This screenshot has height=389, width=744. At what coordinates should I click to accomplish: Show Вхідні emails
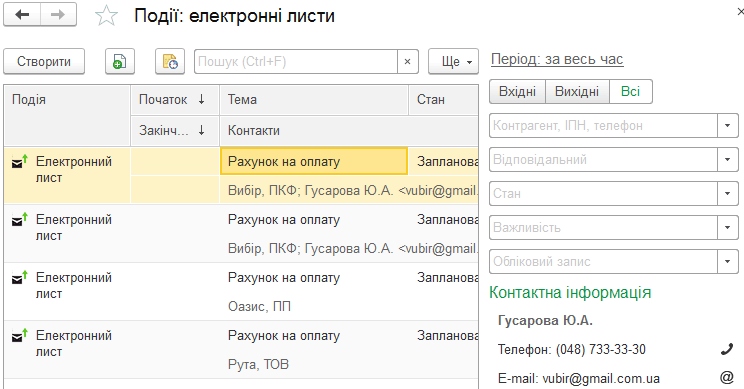(x=517, y=92)
